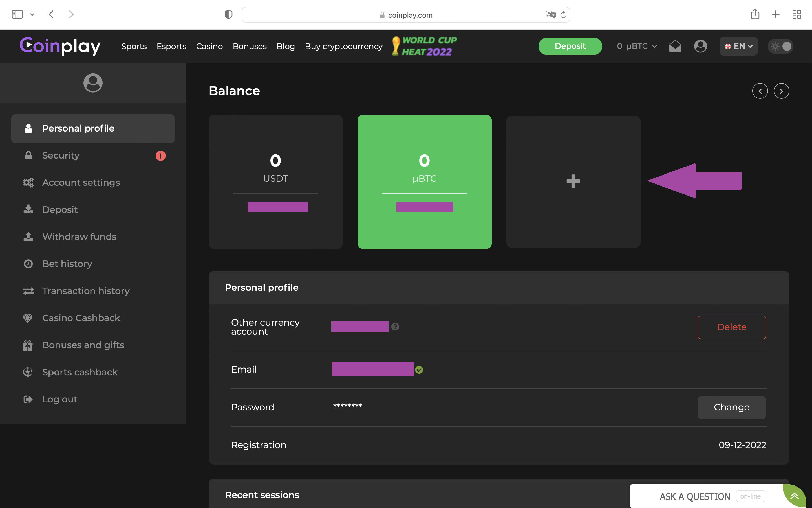Expand the Safari tab group dropdown
This screenshot has height=508, width=812.
pyautogui.click(x=32, y=14)
